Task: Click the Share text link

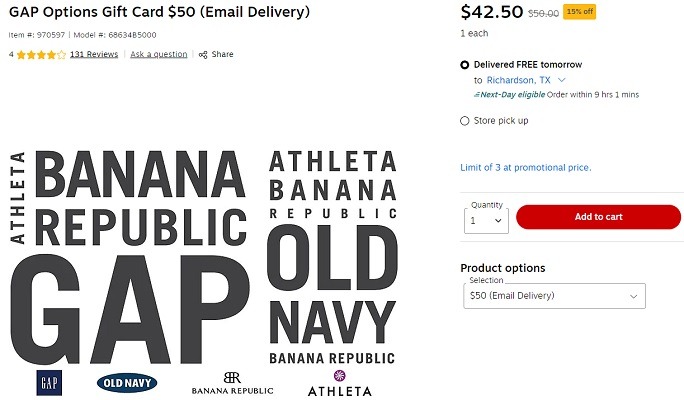Action: pos(222,54)
